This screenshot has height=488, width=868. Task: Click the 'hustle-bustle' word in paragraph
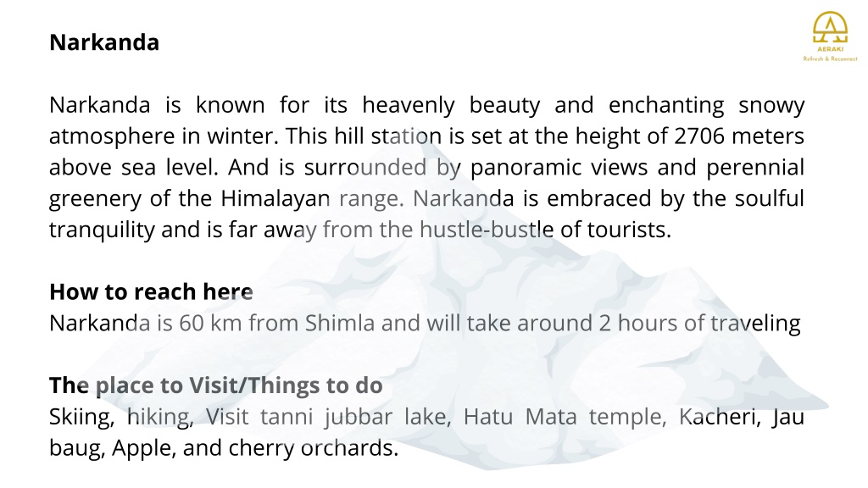487,230
